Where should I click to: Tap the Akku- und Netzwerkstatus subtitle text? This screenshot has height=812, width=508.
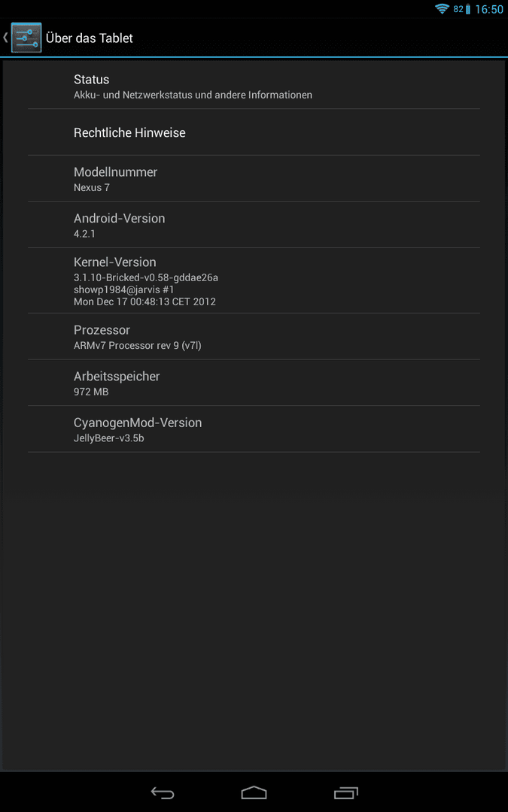[193, 95]
